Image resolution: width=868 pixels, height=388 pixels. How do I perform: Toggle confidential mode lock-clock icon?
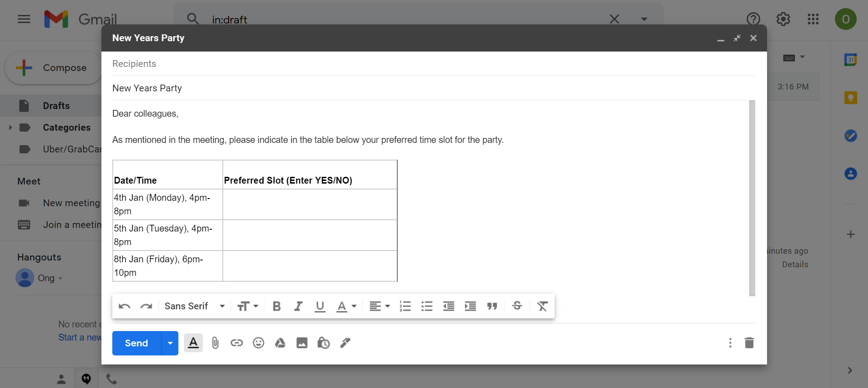coord(323,343)
